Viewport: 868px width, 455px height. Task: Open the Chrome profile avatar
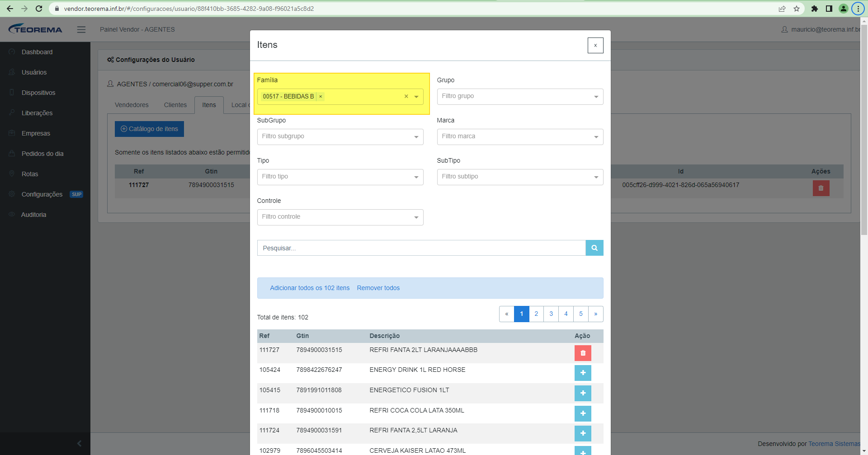coord(844,9)
